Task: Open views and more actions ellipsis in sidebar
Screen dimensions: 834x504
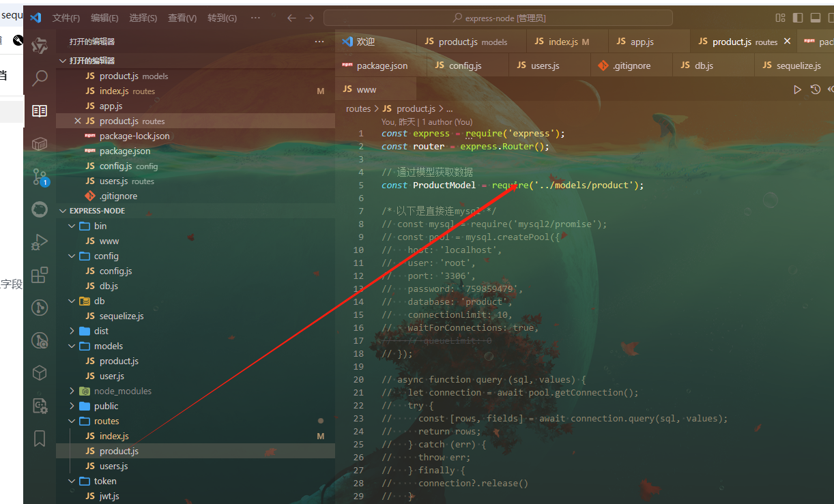Action: [319, 42]
